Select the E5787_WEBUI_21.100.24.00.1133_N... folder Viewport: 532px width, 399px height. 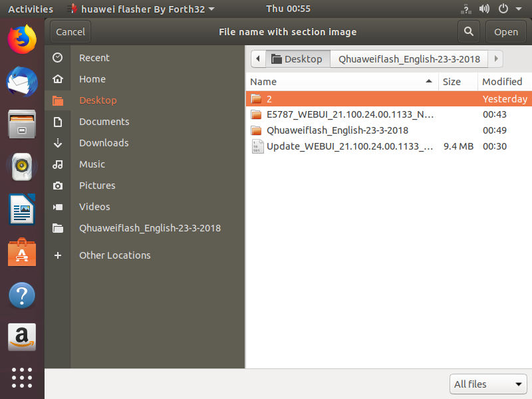tap(389, 114)
